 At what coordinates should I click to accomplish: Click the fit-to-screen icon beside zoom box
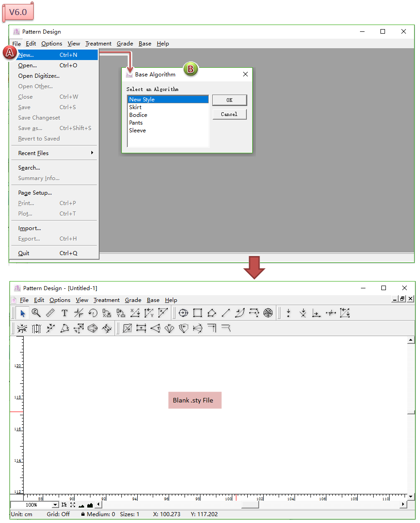[x=73, y=505]
